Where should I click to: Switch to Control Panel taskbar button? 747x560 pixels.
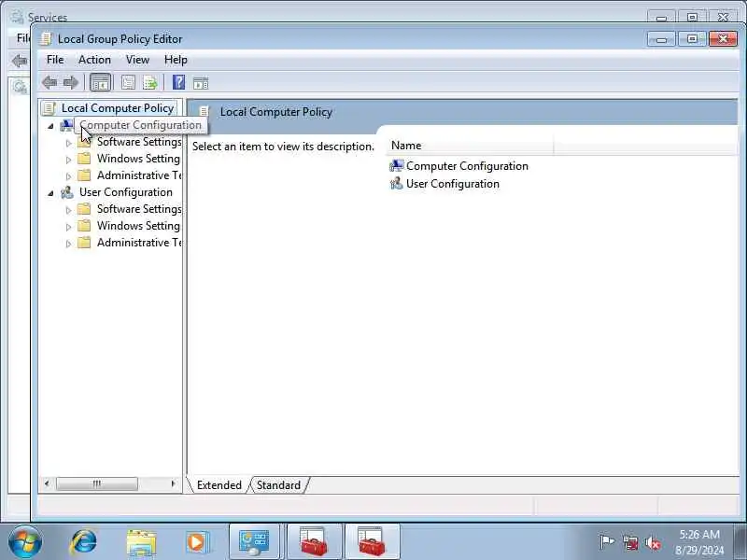tap(254, 542)
